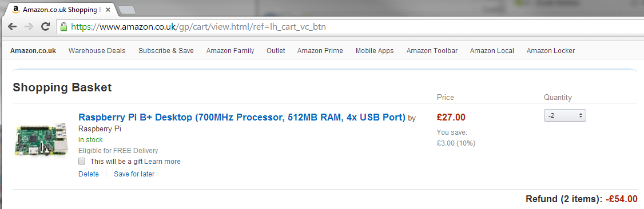This screenshot has width=644, height=209.
Task: Click 'Save for later' link
Action: [x=134, y=174]
